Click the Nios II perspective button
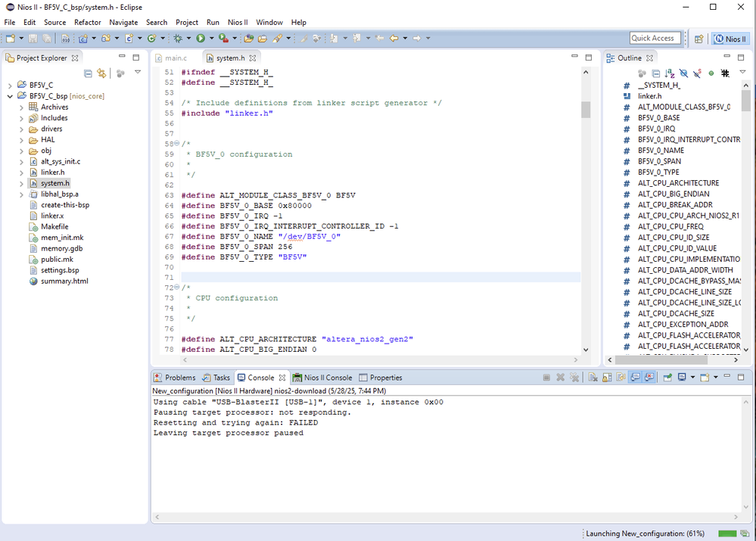The image size is (756, 541). pos(730,39)
